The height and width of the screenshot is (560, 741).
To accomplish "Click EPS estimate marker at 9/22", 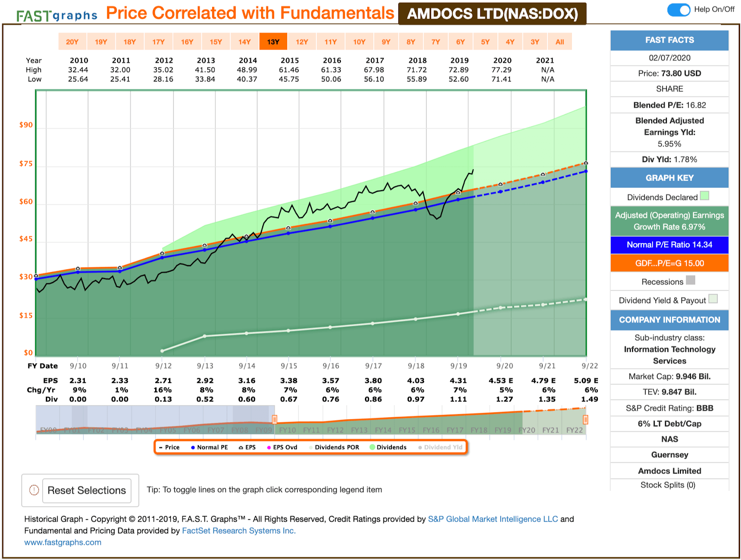I will click(x=586, y=163).
